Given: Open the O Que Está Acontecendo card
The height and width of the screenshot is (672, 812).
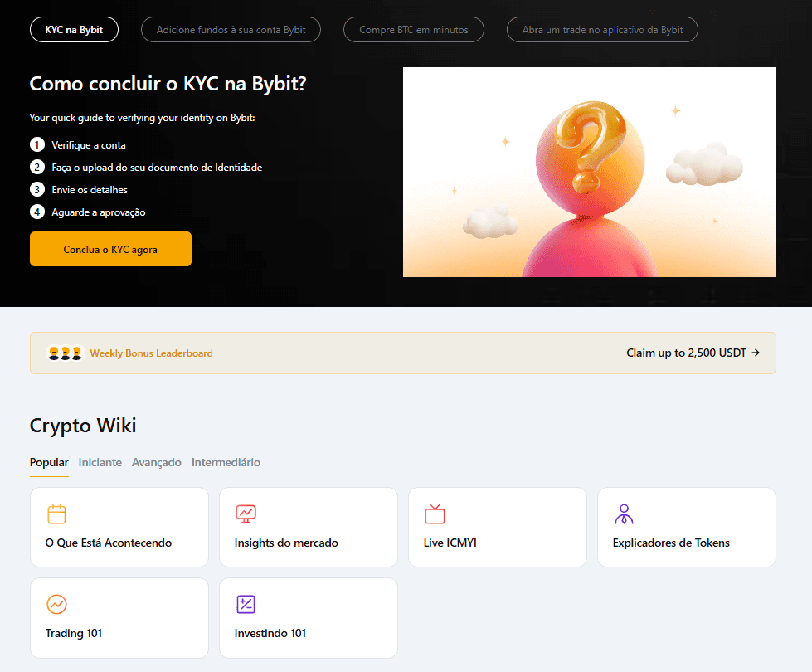Looking at the screenshot, I should pos(119,527).
